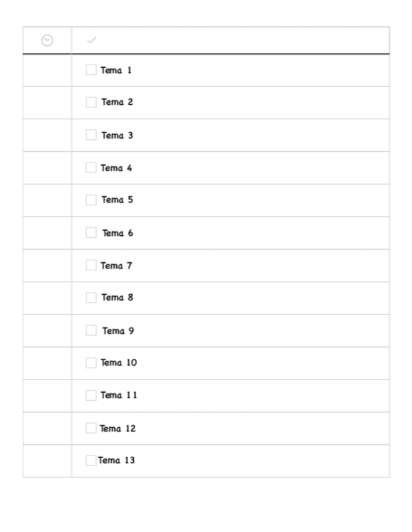
Task: Mark Tema 11 checkbox as complete
Action: click(x=91, y=395)
